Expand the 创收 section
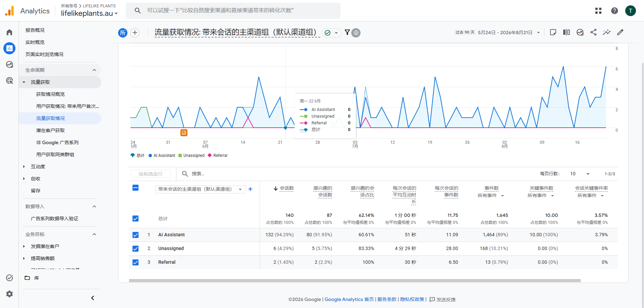This screenshot has height=308, width=644. click(x=24, y=179)
